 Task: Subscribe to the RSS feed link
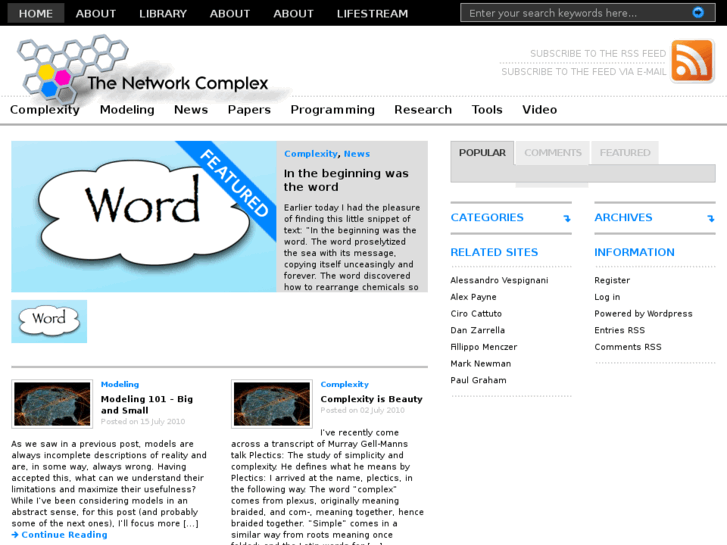click(x=598, y=54)
